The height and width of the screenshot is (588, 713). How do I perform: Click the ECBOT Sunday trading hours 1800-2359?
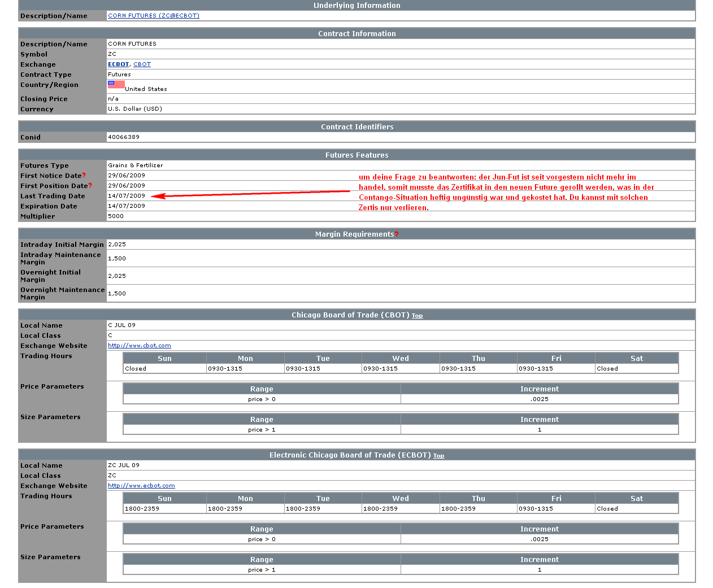164,509
